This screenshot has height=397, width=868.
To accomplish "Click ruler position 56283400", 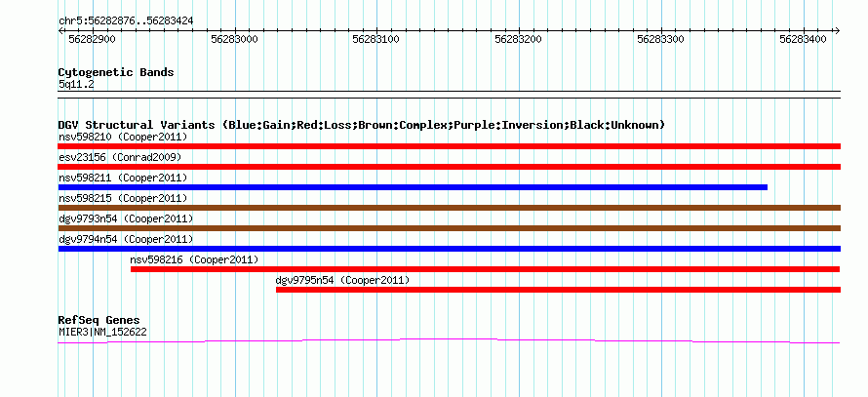I will click(804, 39).
